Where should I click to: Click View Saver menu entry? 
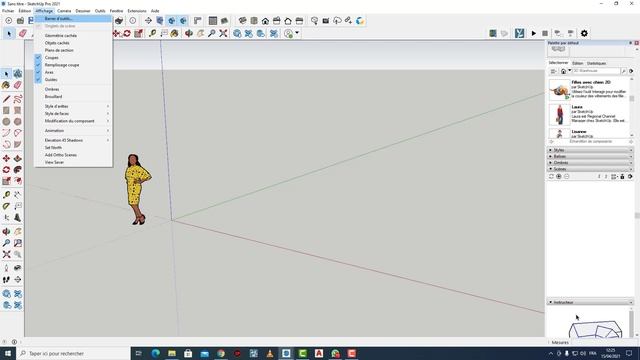(73, 162)
